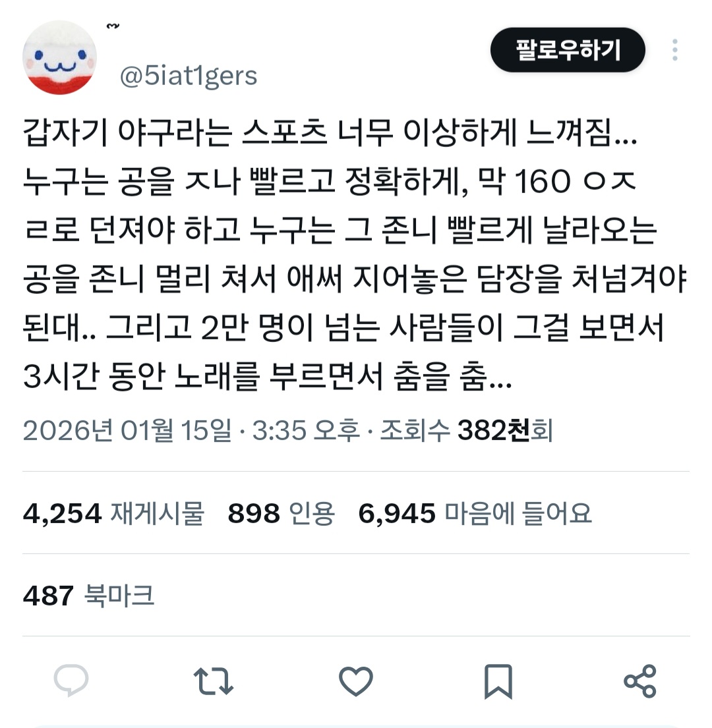View the 6,945 마음에 들어요 likes list

coord(475,513)
